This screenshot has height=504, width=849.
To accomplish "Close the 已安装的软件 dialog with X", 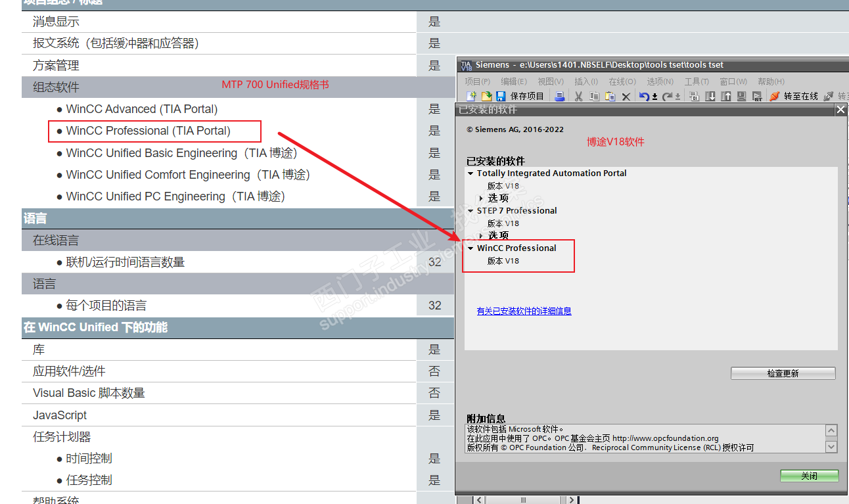I will point(840,110).
